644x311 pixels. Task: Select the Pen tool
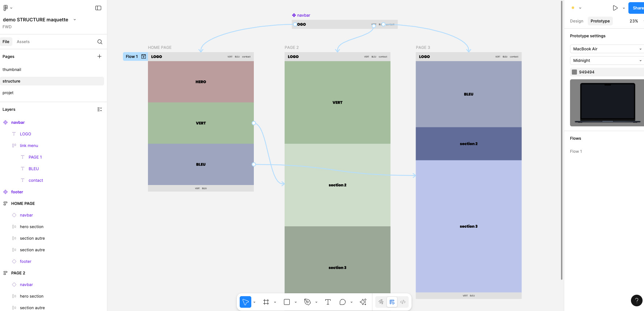307,302
